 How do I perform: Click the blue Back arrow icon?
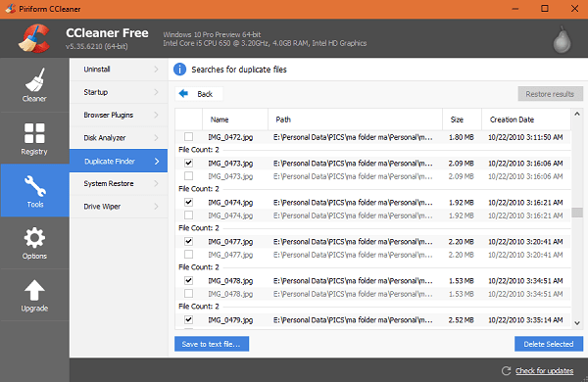(x=183, y=94)
